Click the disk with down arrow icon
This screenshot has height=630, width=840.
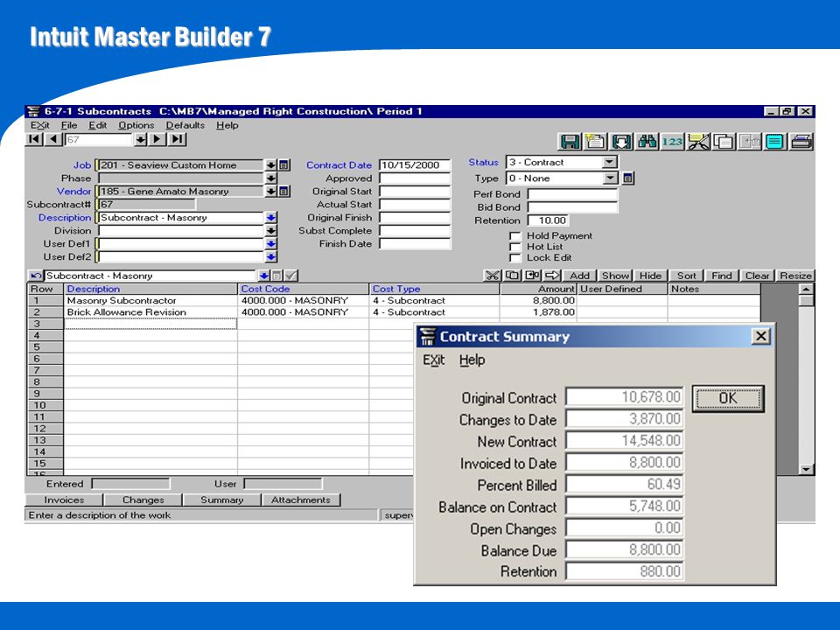(621, 142)
